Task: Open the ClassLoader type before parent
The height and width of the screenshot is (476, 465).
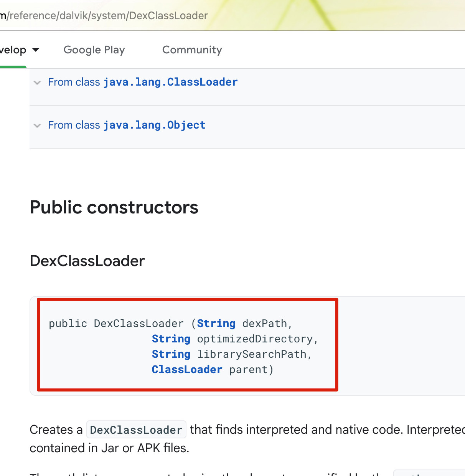Action: [187, 370]
